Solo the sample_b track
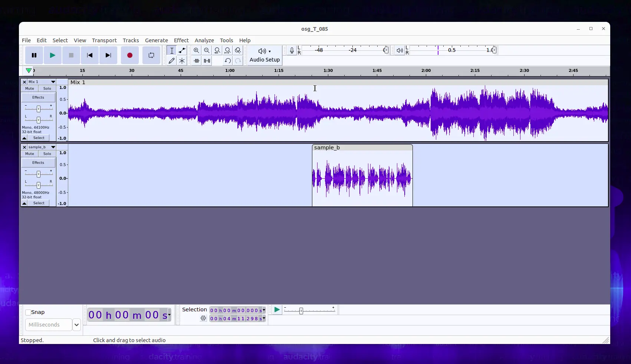Viewport: 631px width, 364px height. click(47, 154)
